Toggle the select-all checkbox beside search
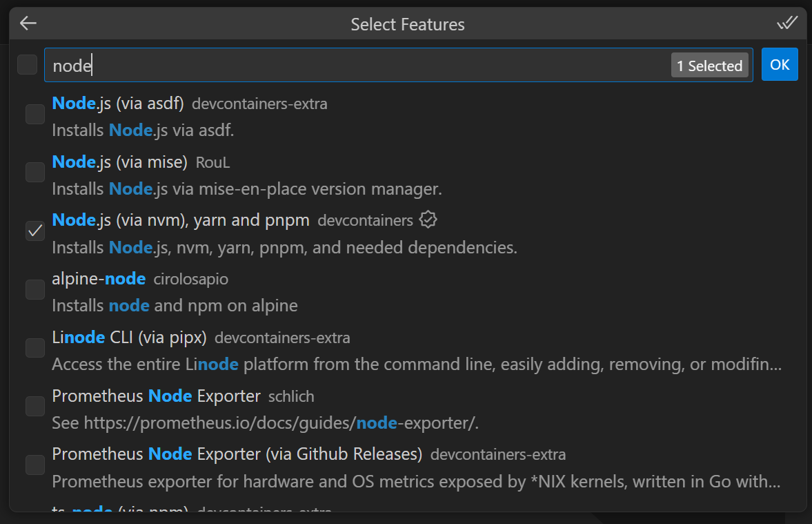Viewport: 812px width, 524px height. pos(28,65)
